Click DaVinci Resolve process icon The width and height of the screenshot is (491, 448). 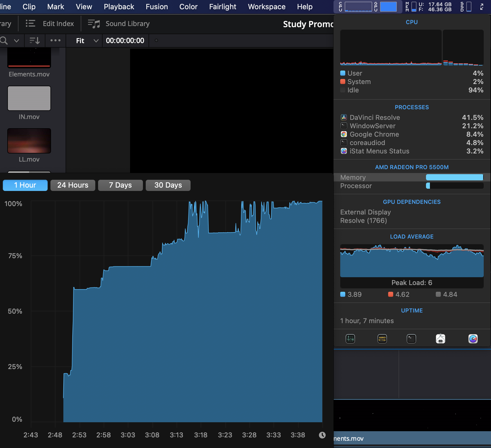[x=344, y=117]
